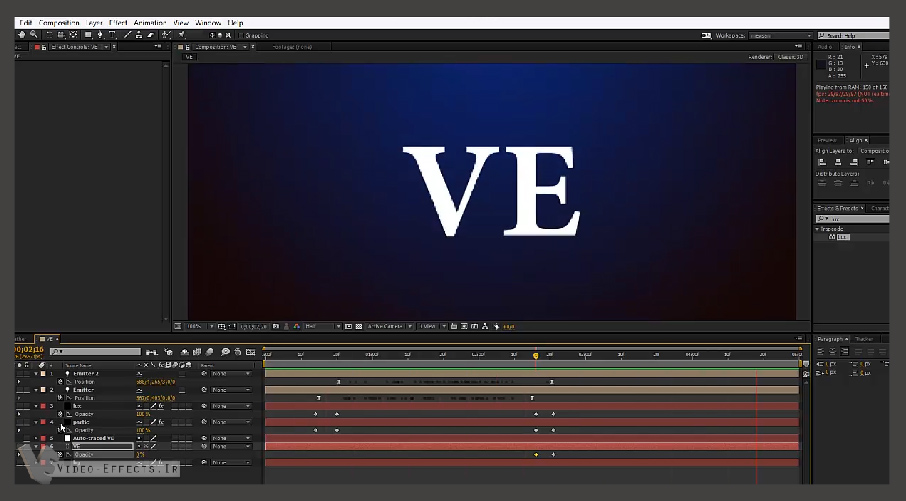Open the viewer magnification 100% dropdown

(x=199, y=326)
